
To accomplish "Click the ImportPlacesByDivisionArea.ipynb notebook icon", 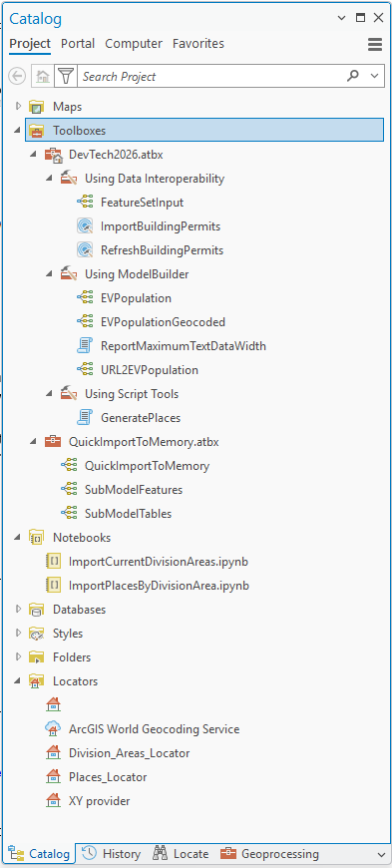I will 53,585.
